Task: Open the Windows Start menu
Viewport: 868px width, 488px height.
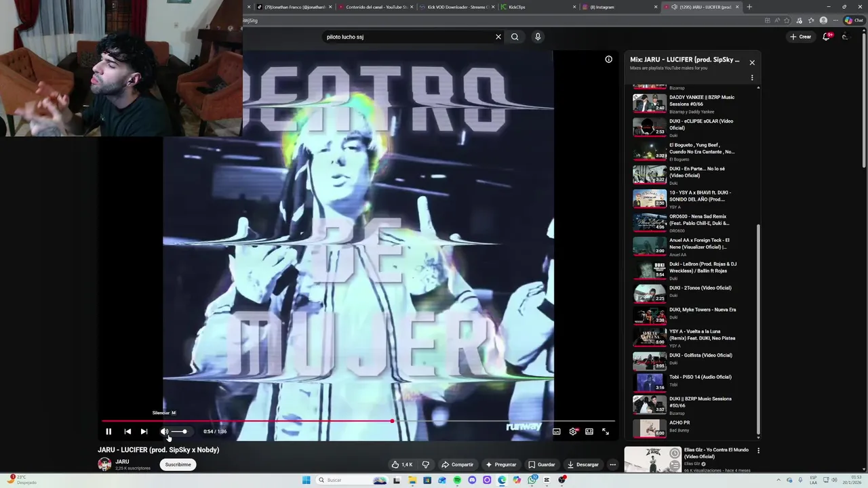Action: [x=307, y=480]
